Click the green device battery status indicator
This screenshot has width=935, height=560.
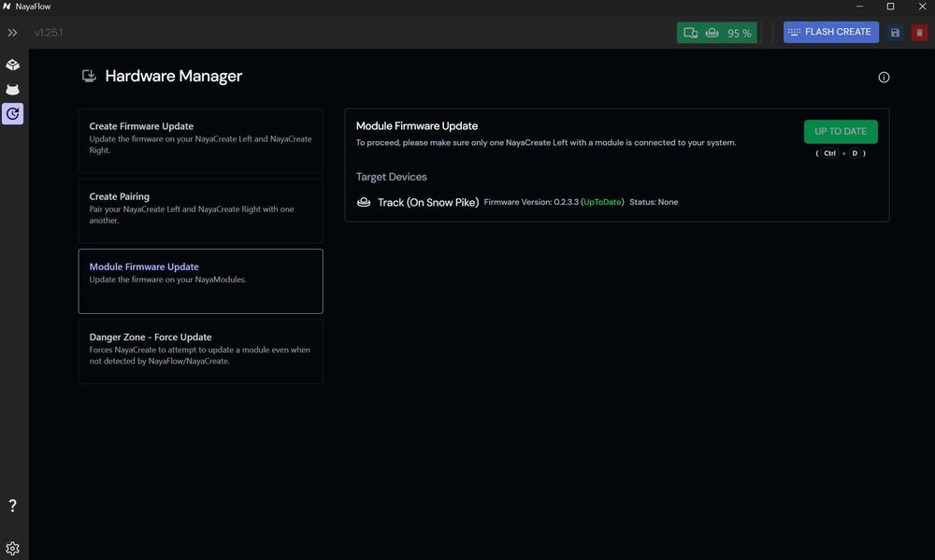717,33
